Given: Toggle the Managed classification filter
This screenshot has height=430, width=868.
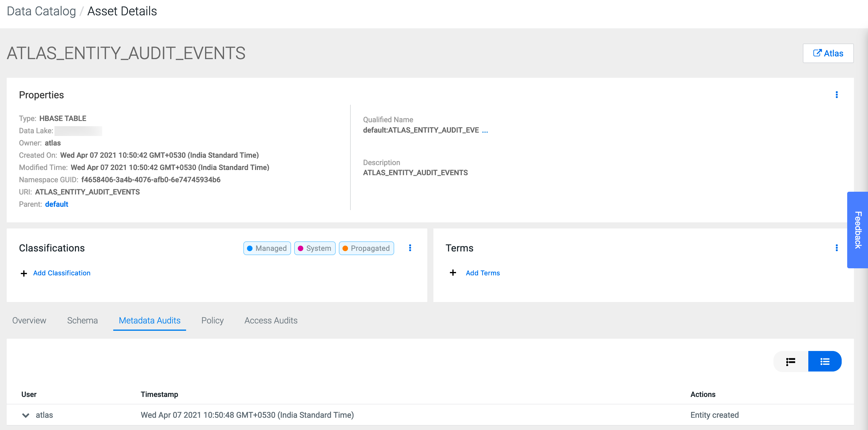Looking at the screenshot, I should coord(267,248).
